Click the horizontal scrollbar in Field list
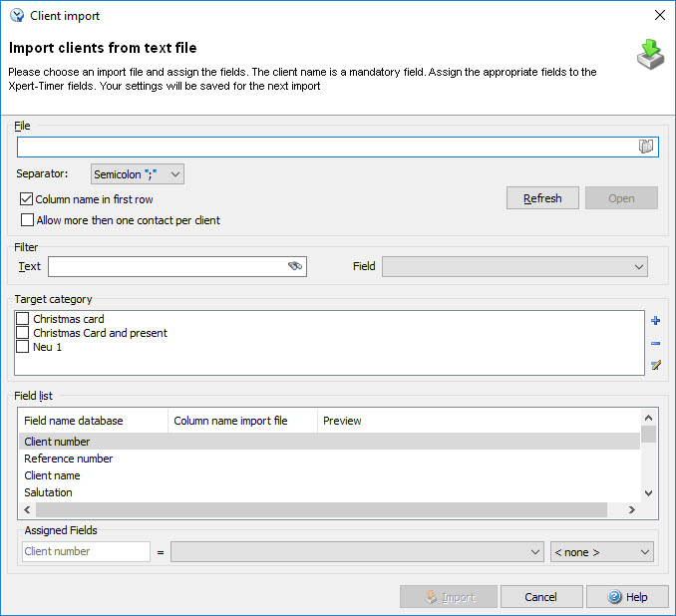 [319, 509]
